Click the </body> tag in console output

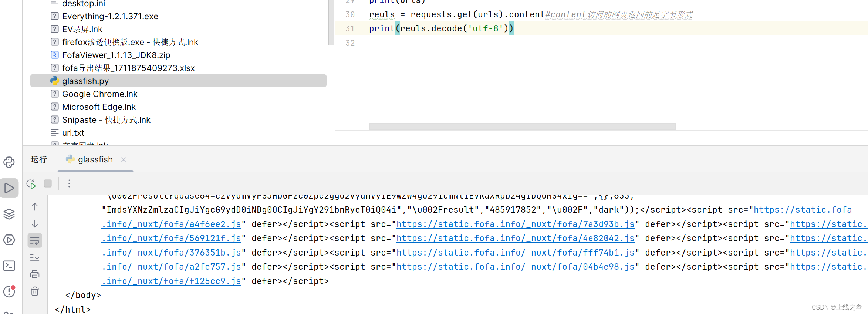[x=83, y=295]
